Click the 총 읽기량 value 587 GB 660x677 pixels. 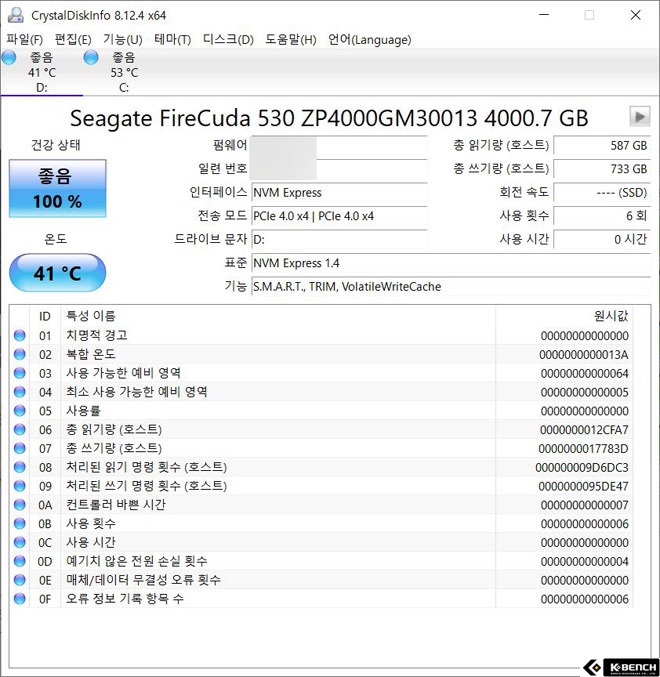pyautogui.click(x=602, y=146)
